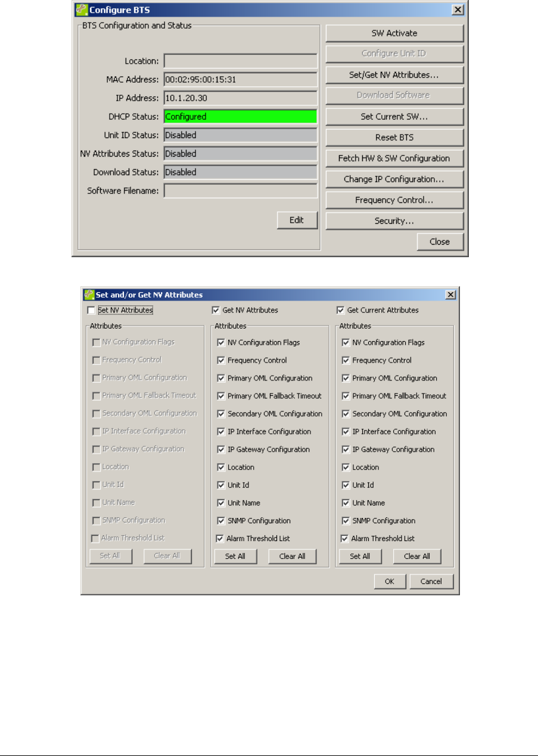Toggle the Get NV Attributes checkbox
This screenshot has width=538, height=756.
216,310
